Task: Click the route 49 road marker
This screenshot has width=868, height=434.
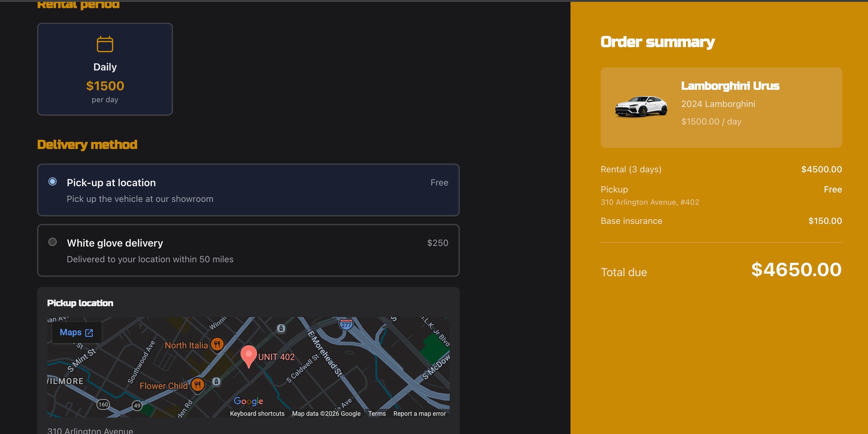Action: coord(137,405)
